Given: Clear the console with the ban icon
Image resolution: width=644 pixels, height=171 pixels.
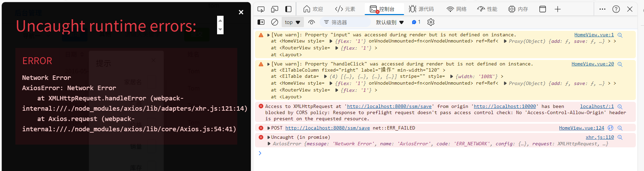Looking at the screenshot, I should point(274,22).
